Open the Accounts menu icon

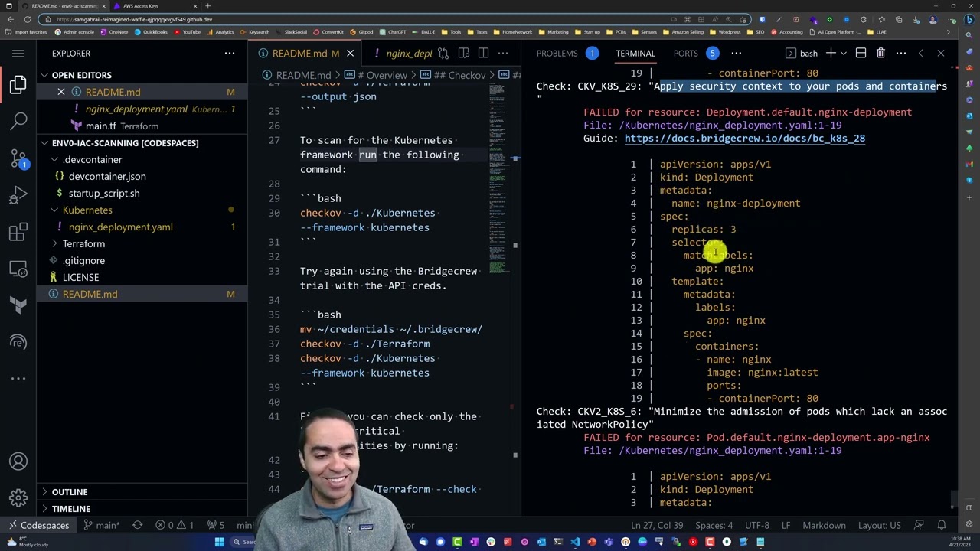pyautogui.click(x=18, y=461)
